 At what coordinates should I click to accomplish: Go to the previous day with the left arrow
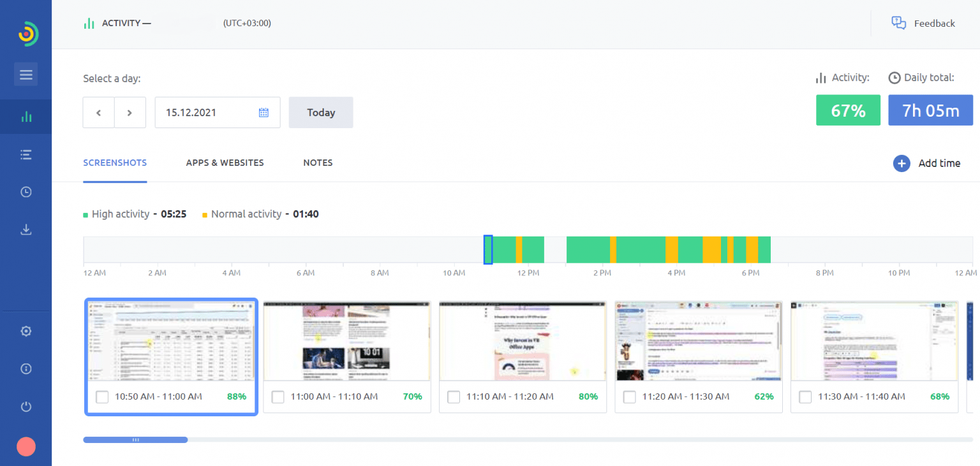point(98,112)
